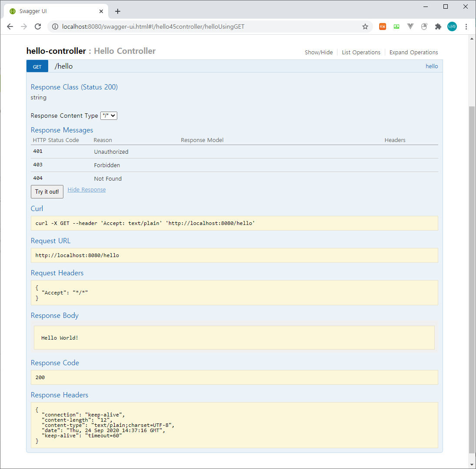Click the Unauthorized reason text
Viewport: 476px width, 469px height.
tap(111, 152)
